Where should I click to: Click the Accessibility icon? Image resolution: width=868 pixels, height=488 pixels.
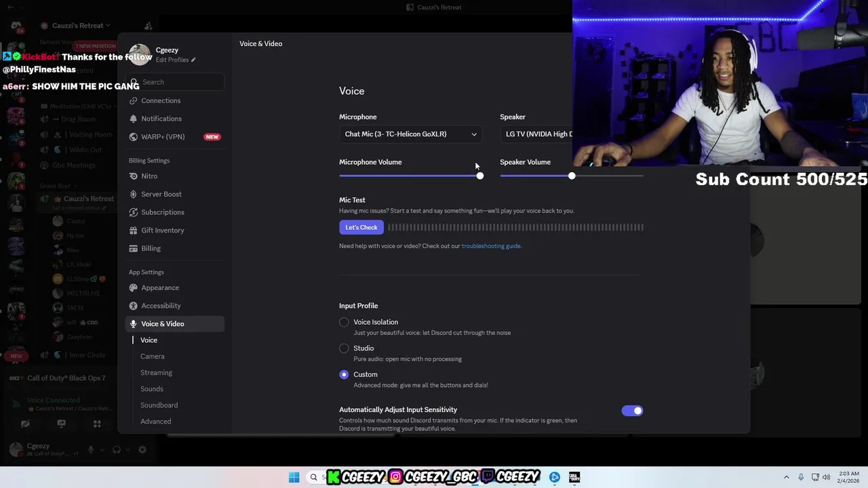[x=133, y=306]
